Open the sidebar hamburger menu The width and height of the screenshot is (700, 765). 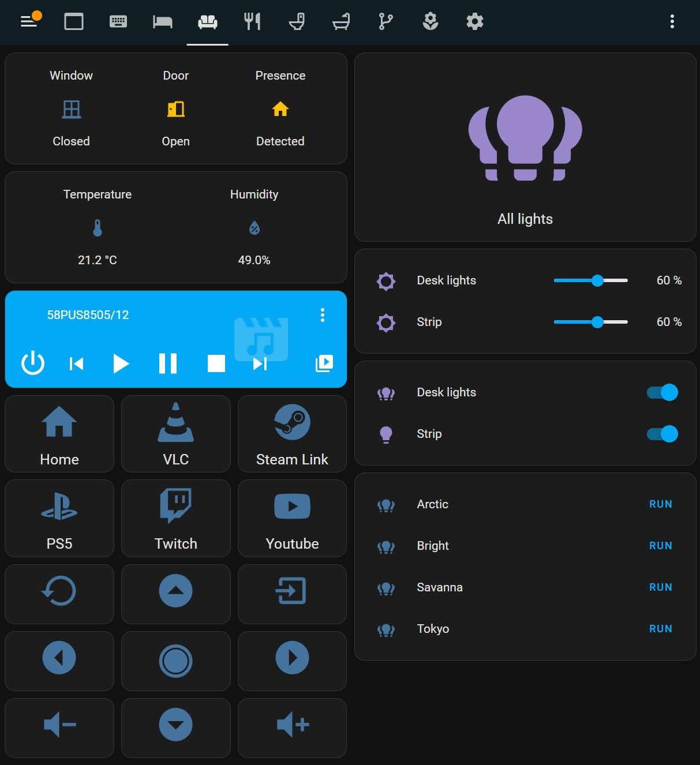28,22
